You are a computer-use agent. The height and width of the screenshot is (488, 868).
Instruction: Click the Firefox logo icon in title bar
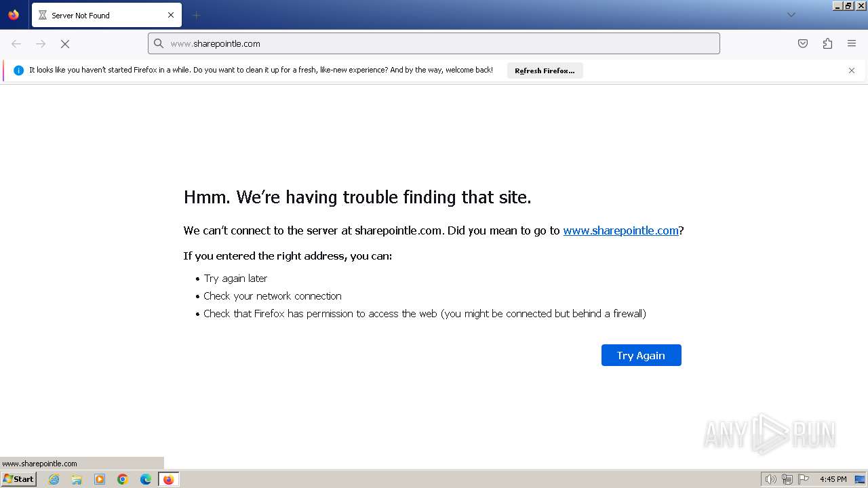tap(14, 15)
